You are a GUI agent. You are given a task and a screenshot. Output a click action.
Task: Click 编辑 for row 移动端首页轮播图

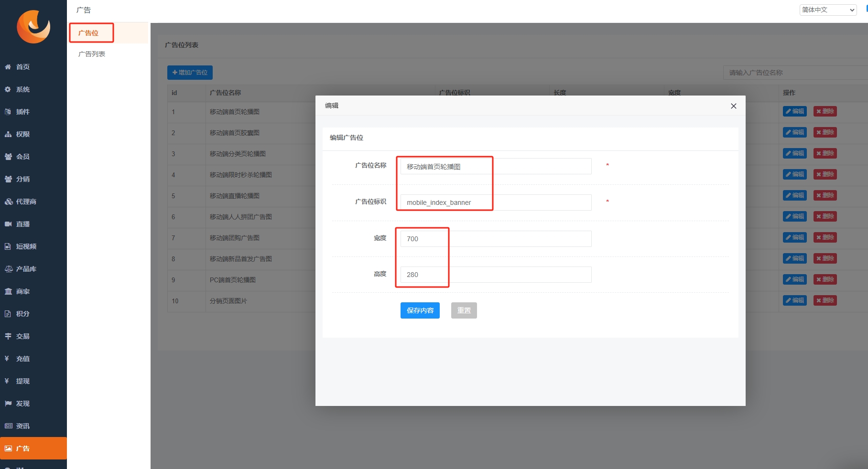[x=795, y=111]
